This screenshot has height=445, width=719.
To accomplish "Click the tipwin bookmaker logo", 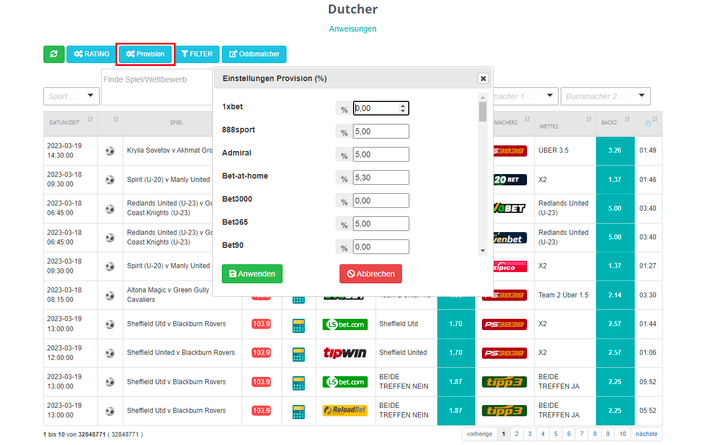I will pyautogui.click(x=345, y=353).
